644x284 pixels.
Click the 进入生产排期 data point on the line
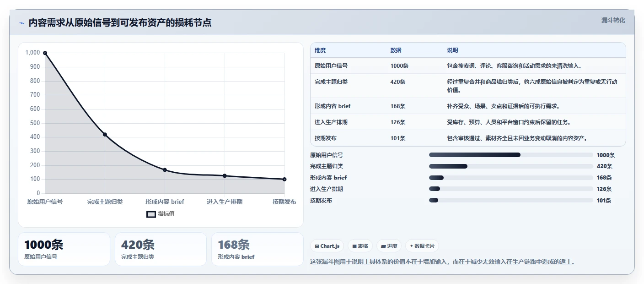click(x=225, y=176)
